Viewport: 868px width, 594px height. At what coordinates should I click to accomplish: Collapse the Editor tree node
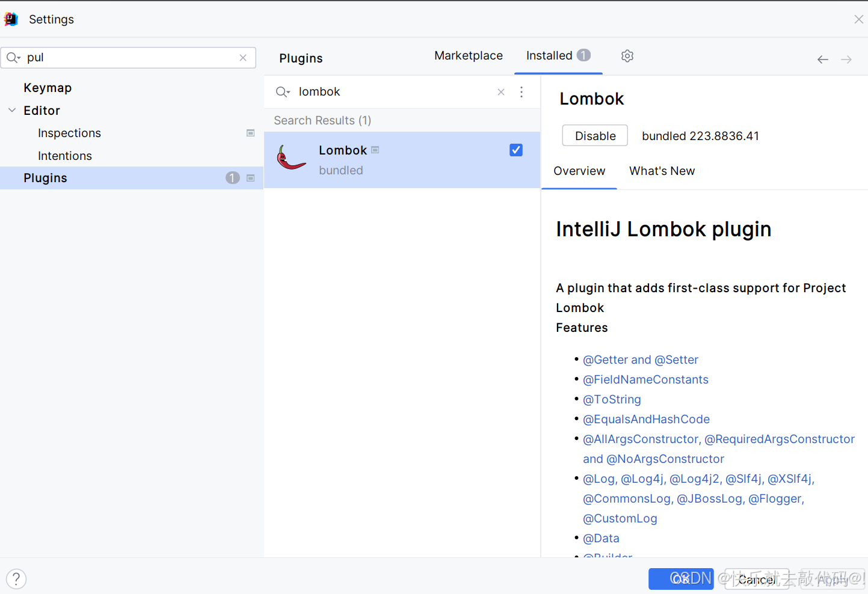[12, 111]
